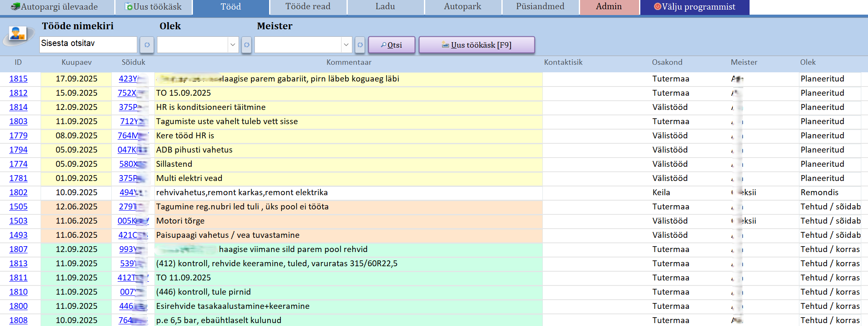Open the Admin tab
Screen dimensions: 868x326
point(609,7)
